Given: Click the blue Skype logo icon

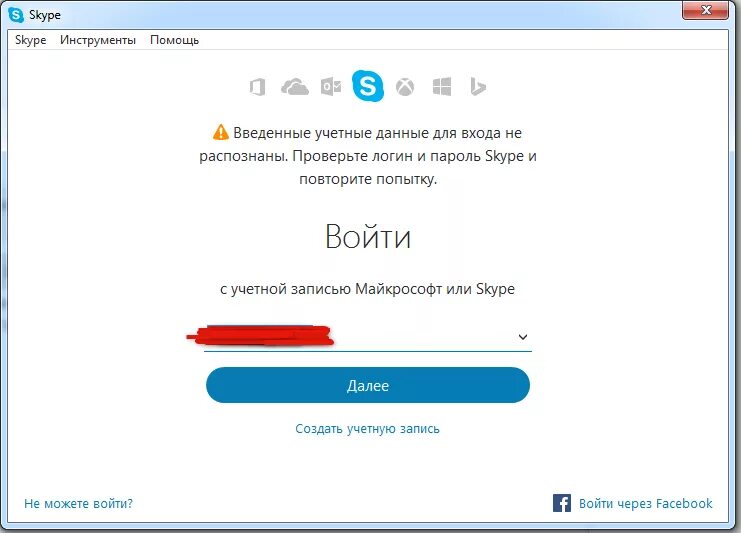Looking at the screenshot, I should 368,86.
